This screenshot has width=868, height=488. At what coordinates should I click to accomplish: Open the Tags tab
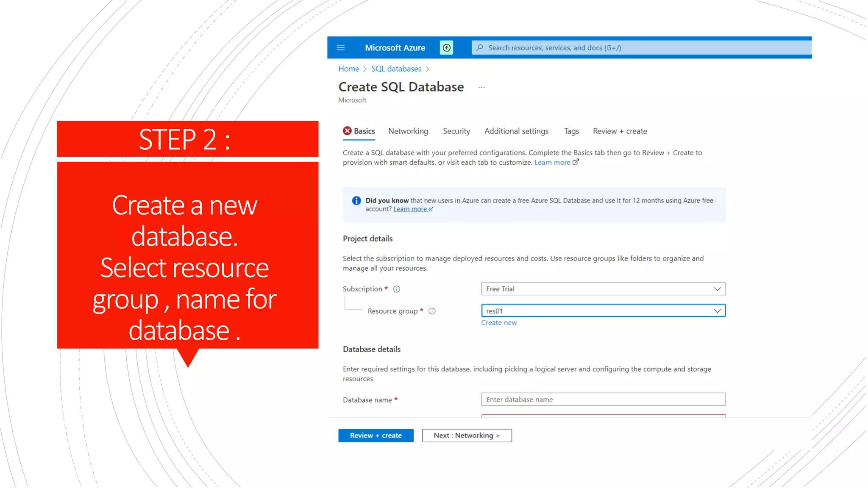tap(571, 131)
